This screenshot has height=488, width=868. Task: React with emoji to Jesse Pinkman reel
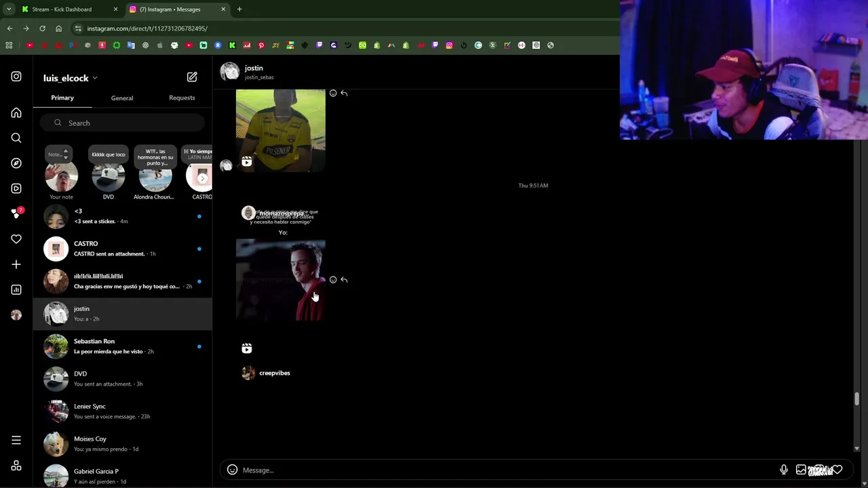333,280
